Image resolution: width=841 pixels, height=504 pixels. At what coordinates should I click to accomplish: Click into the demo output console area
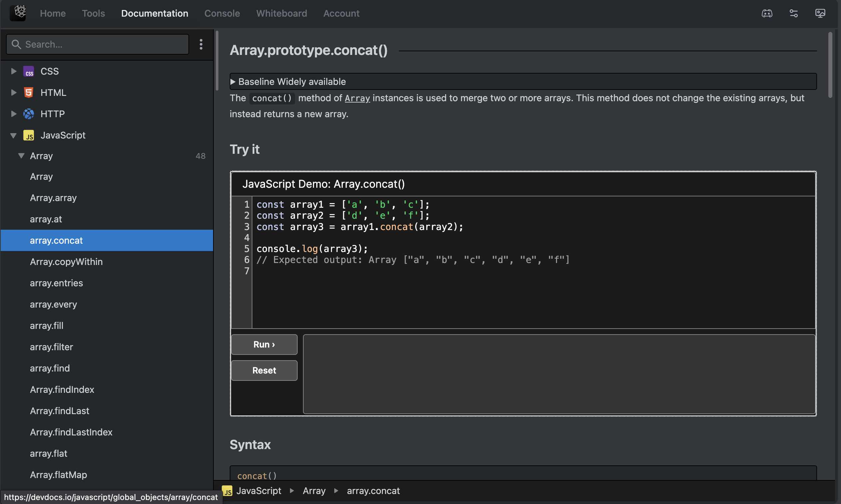(x=559, y=374)
